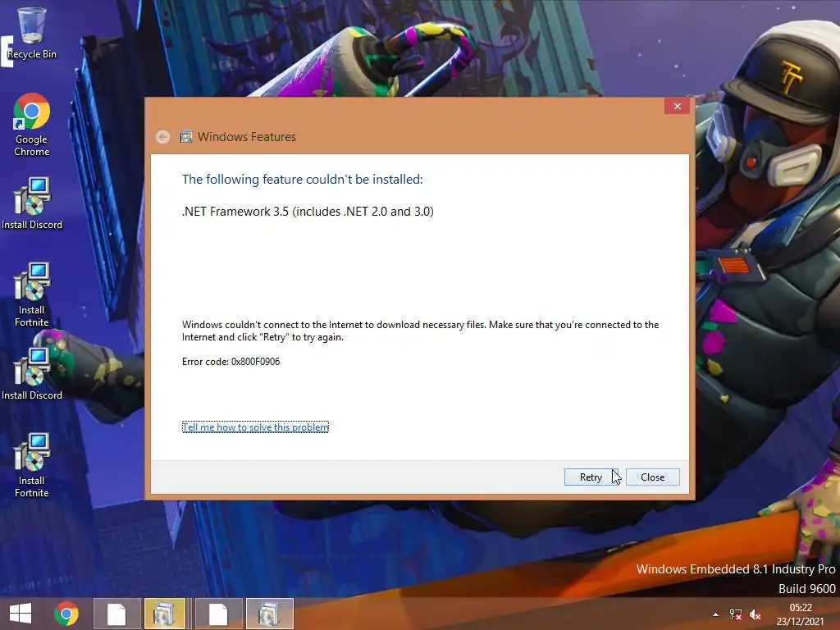Launch the Google Chrome desktop shortcut
This screenshot has width=840, height=630.
32,125
